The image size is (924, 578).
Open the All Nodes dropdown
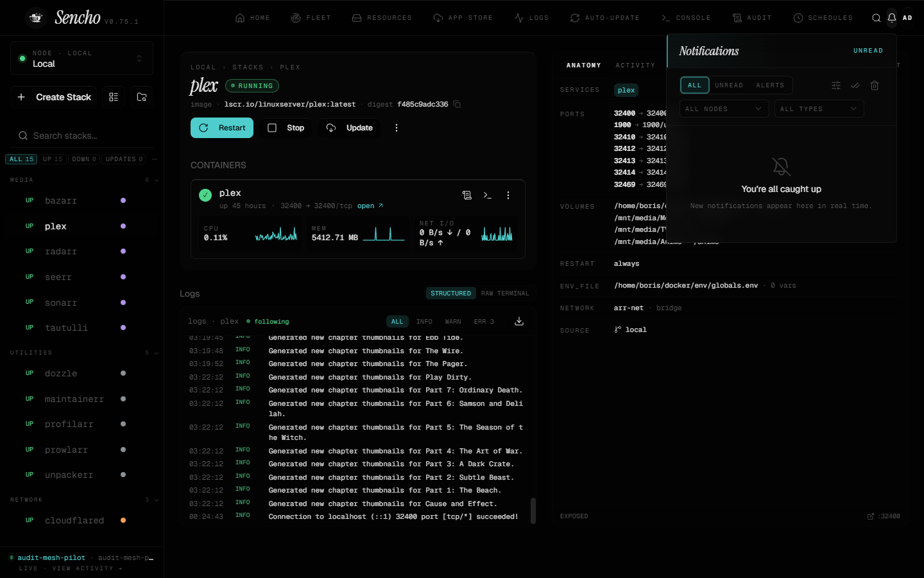point(724,109)
